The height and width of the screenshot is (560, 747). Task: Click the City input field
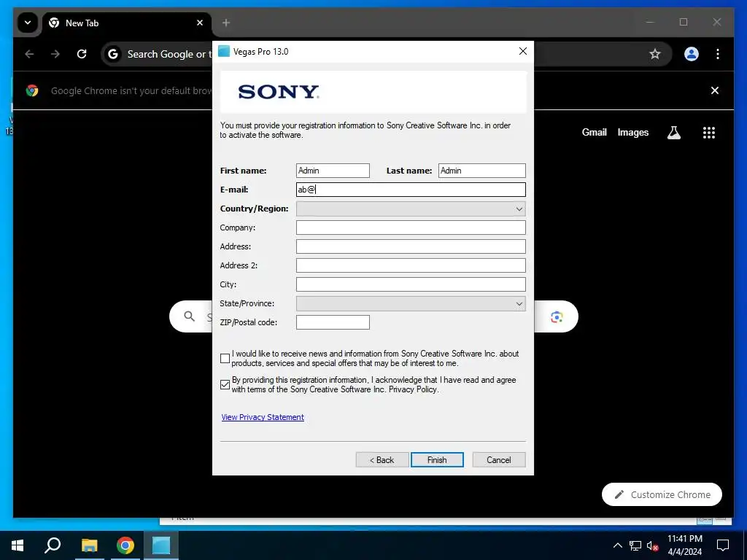click(411, 284)
